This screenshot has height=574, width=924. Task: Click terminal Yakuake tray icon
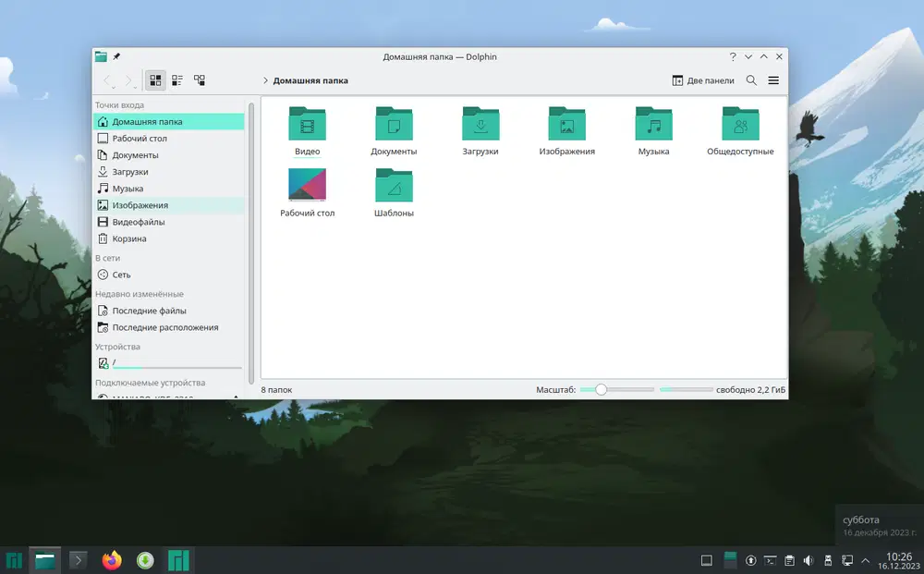click(x=771, y=560)
